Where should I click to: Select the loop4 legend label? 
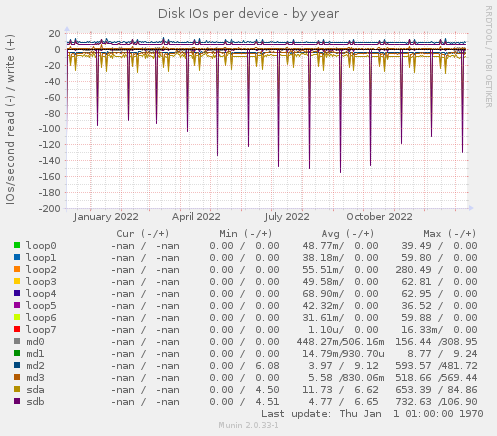pyautogui.click(x=41, y=294)
